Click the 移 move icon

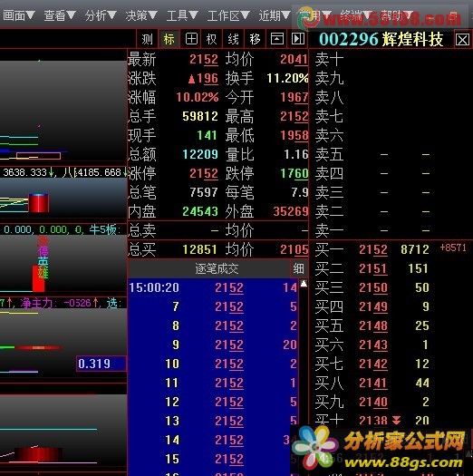(255, 39)
